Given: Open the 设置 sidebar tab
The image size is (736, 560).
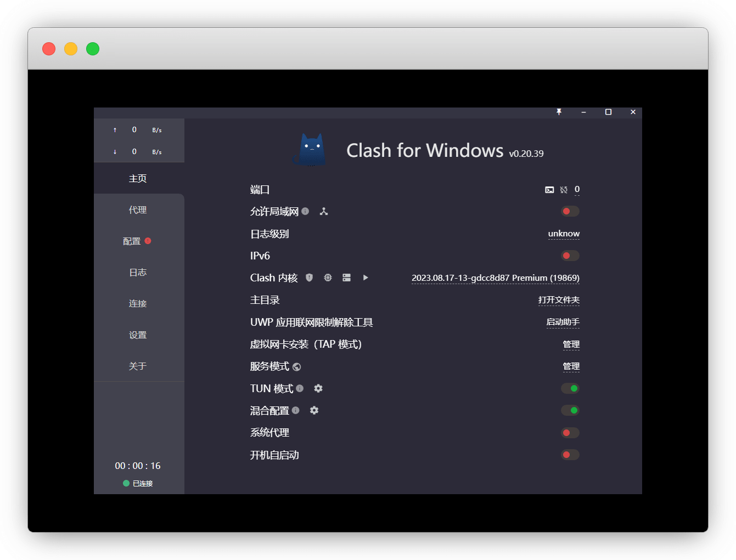Looking at the screenshot, I should (x=139, y=335).
